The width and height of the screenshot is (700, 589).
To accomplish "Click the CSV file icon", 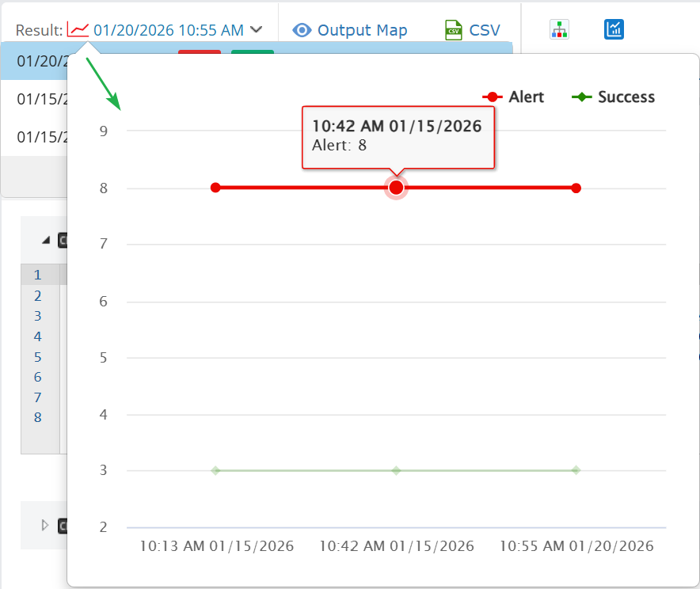I will pyautogui.click(x=453, y=30).
